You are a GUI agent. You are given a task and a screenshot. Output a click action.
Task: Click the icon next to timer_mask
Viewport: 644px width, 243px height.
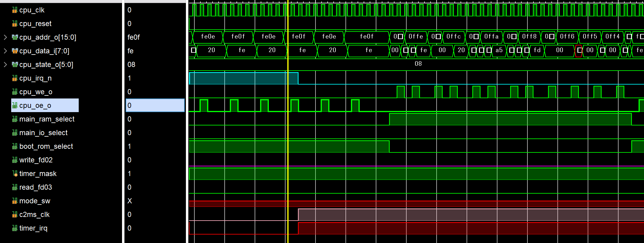click(15, 174)
